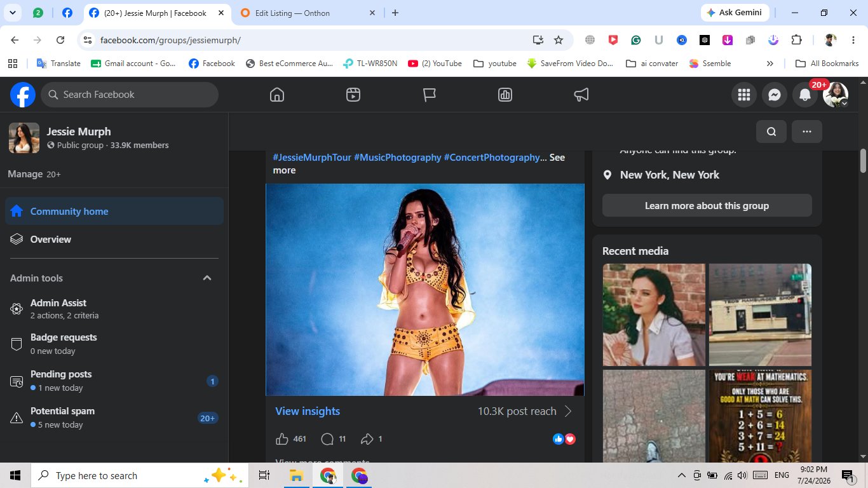This screenshot has width=868, height=488.
Task: Open the Translate bookmark
Action: tap(58, 64)
